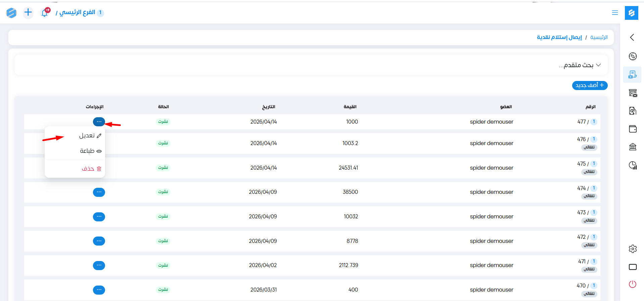Image resolution: width=644 pixels, height=301 pixels.
Task: Open the hamburger menu icon
Action: click(x=615, y=13)
